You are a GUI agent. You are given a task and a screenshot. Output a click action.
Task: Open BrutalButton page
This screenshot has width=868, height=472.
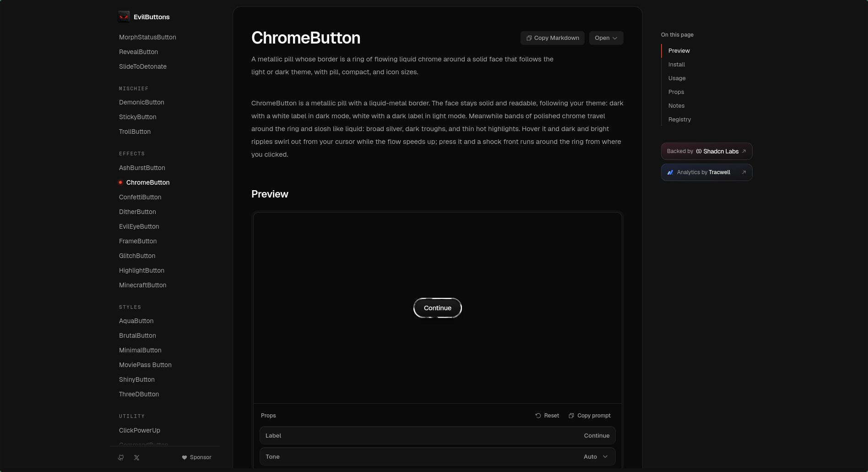tap(137, 335)
